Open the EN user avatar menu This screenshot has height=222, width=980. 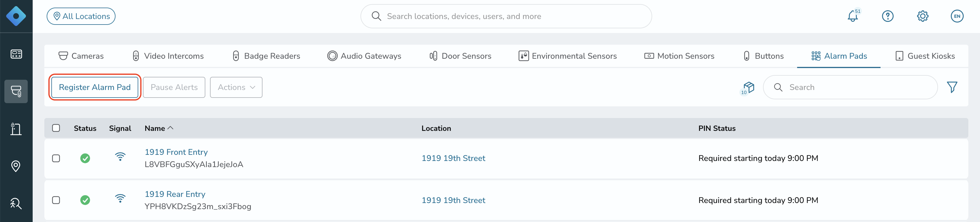957,16
